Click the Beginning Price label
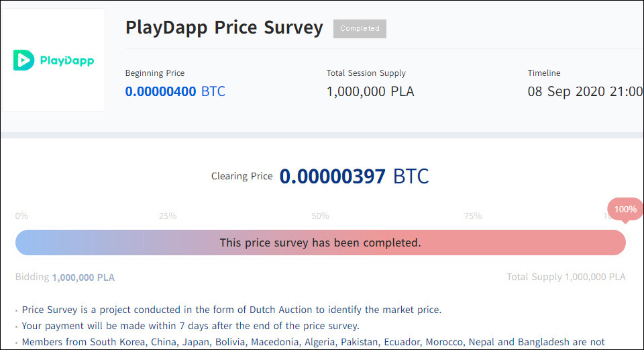The height and width of the screenshot is (350, 644). [155, 73]
